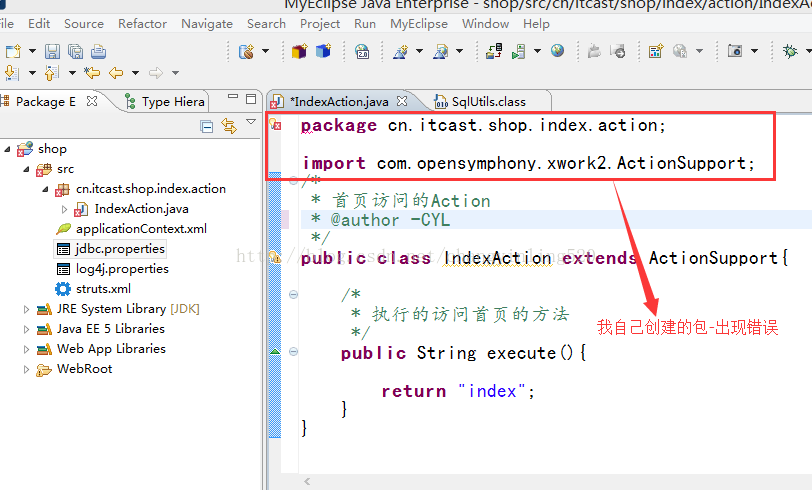Maximize the Package Explorer panel

click(x=251, y=98)
